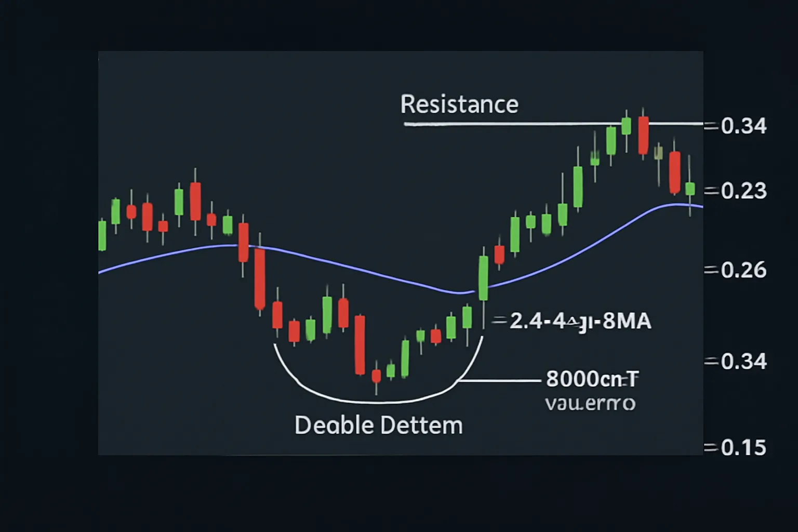Select the blue moving average line
This screenshot has width=798, height=532.
400,249
